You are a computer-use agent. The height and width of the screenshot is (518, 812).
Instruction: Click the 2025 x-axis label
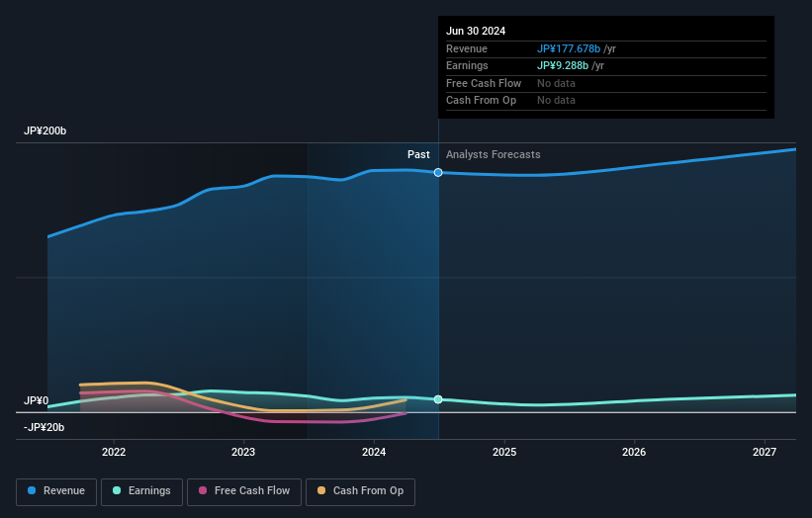pos(503,453)
